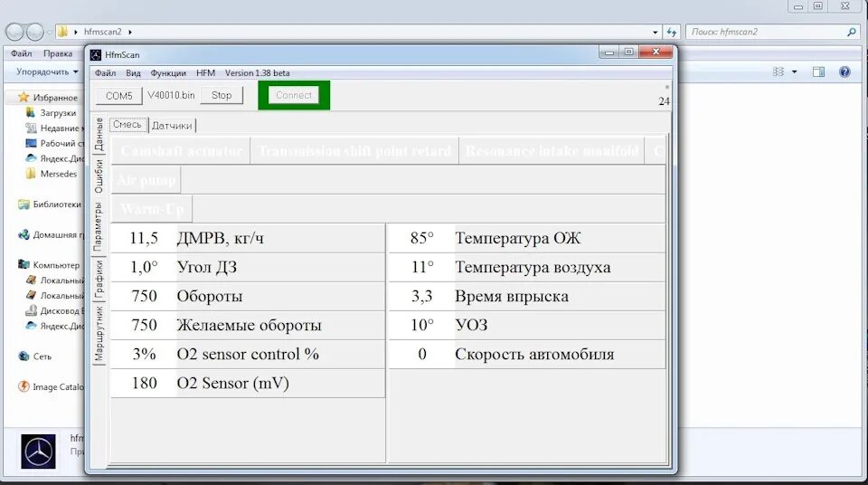Screen dimensions: 868x485
Task: Click the Обороты row label
Action: [210, 296]
